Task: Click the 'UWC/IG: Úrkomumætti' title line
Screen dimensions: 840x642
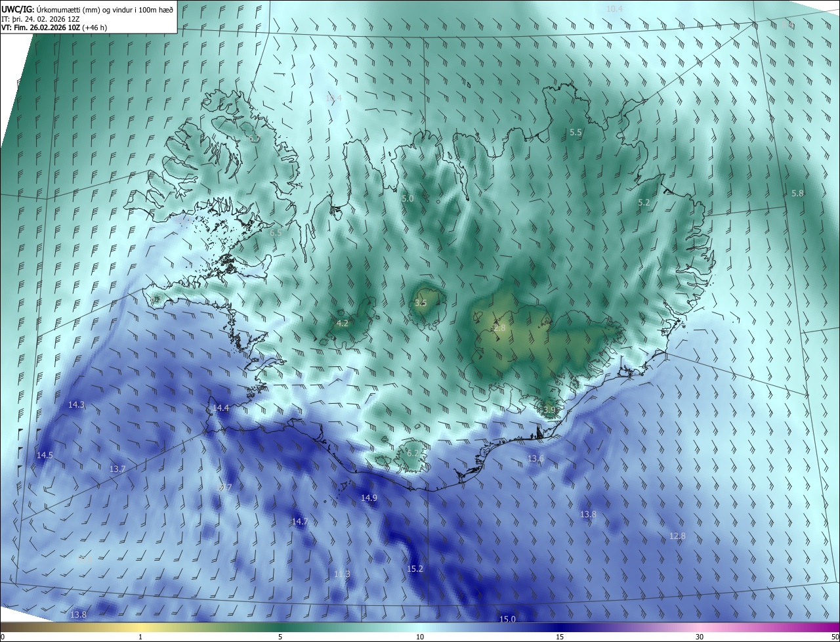Action: [x=87, y=9]
